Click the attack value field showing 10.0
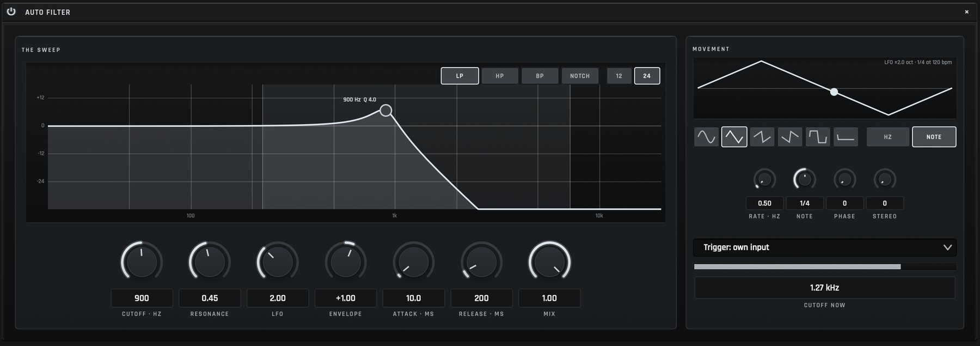Viewport: 980px width, 346px height. click(x=414, y=298)
